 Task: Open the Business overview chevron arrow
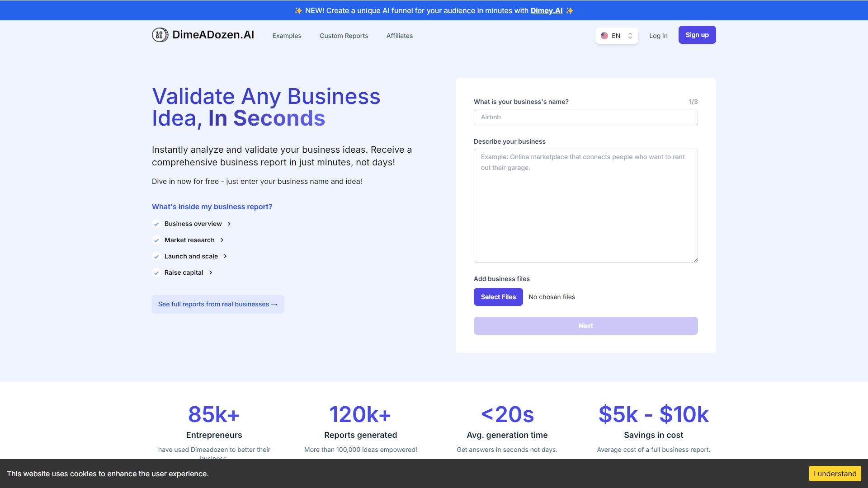229,224
